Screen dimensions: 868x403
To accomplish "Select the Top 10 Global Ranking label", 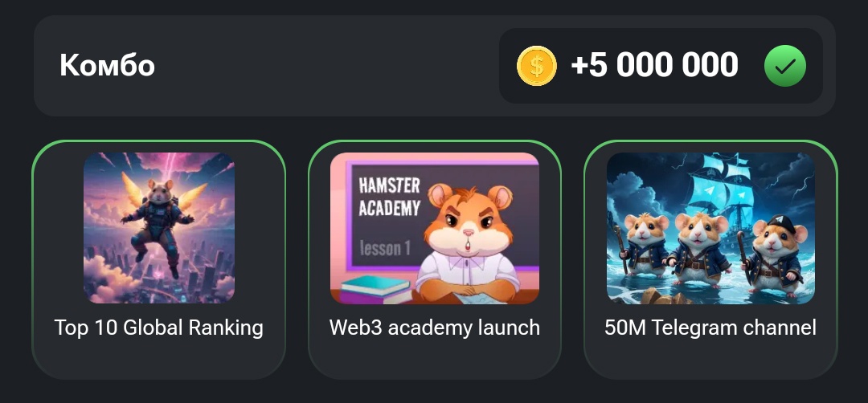I will point(159,328).
